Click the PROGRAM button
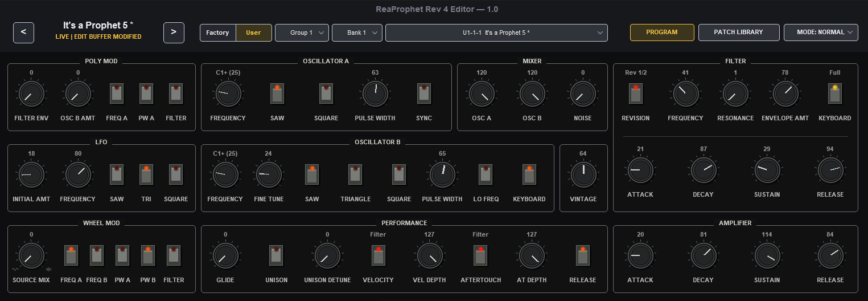The height and width of the screenshot is (301, 868). (x=662, y=32)
